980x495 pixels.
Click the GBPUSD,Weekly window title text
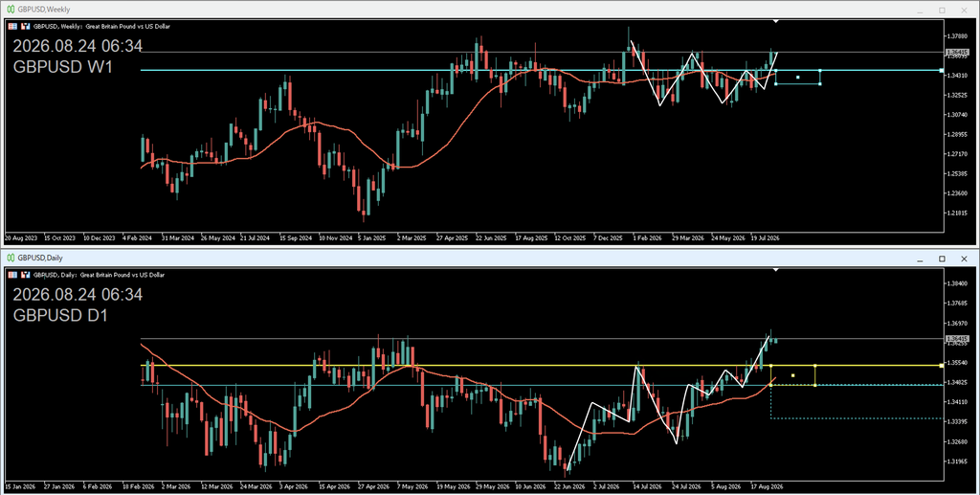(44, 10)
